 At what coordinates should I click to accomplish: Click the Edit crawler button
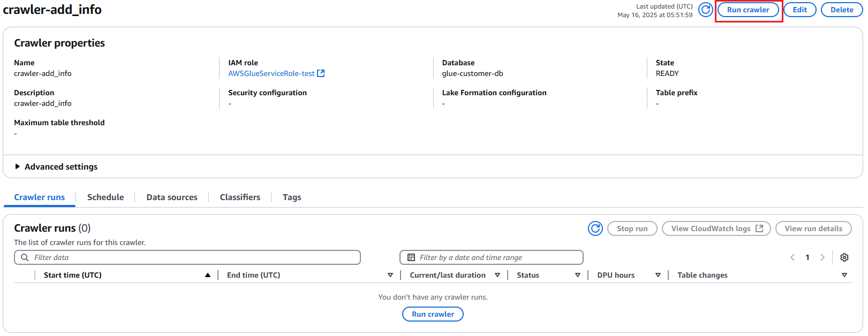pos(799,10)
